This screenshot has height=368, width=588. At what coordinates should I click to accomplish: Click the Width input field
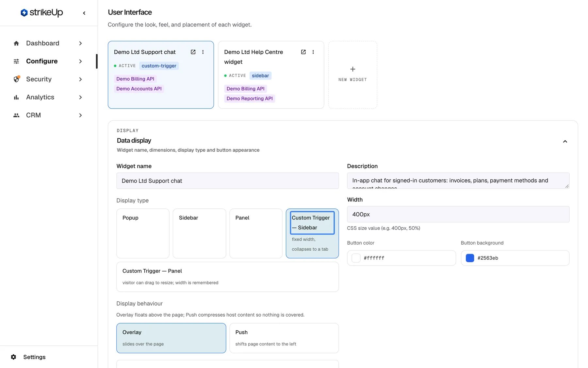(458, 214)
